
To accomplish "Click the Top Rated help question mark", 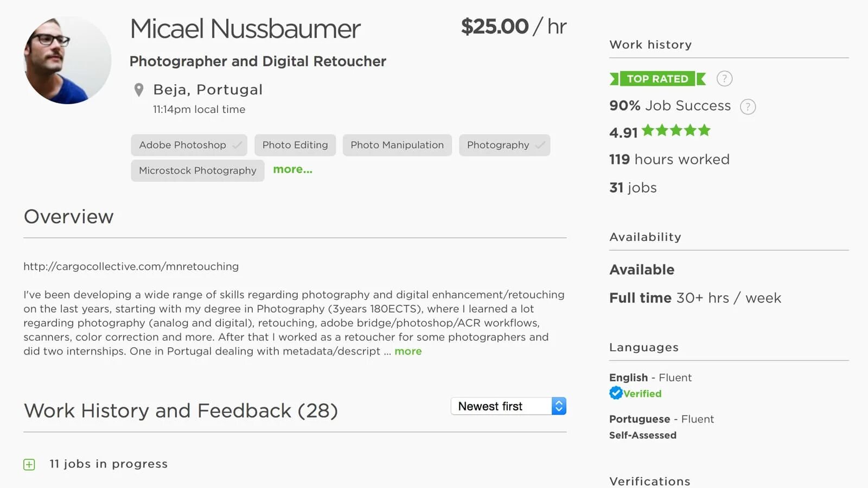I will click(x=724, y=79).
